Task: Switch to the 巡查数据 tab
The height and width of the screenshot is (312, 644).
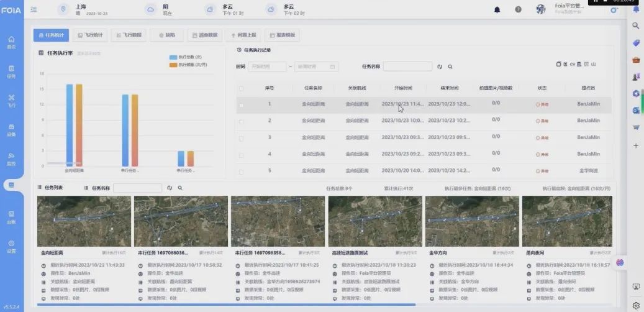Action: [x=204, y=35]
